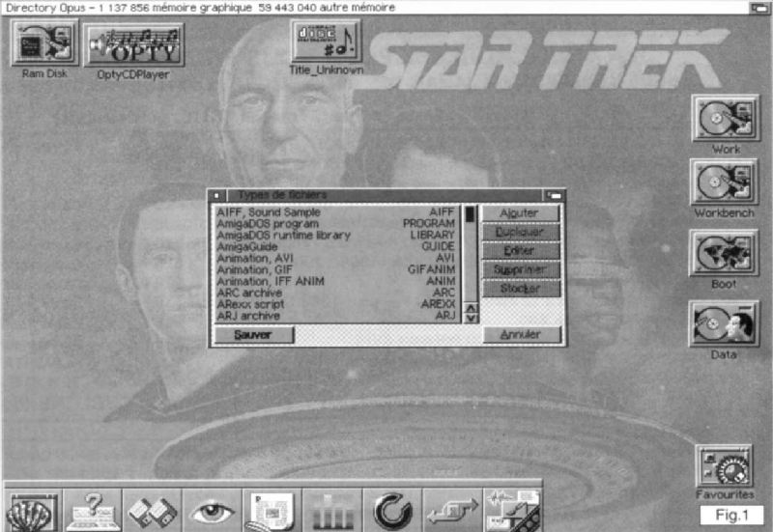This screenshot has width=773, height=532.
Task: Click the Editer button
Action: click(x=521, y=251)
